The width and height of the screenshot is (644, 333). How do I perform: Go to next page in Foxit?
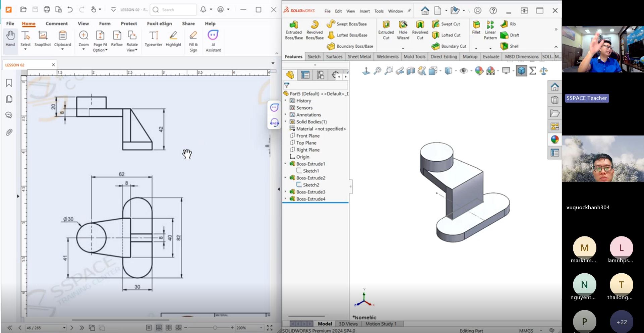[x=72, y=328]
